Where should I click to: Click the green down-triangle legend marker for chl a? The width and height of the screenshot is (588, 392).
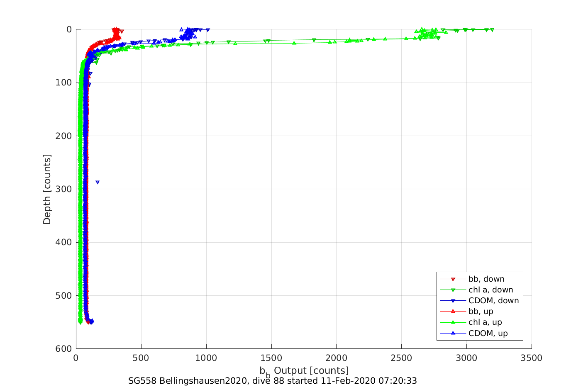pos(453,290)
